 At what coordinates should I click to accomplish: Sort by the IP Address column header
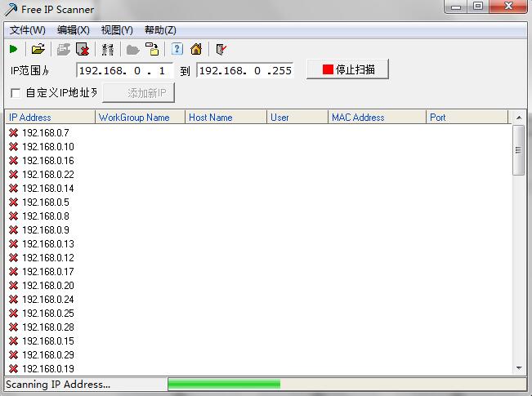(x=49, y=118)
